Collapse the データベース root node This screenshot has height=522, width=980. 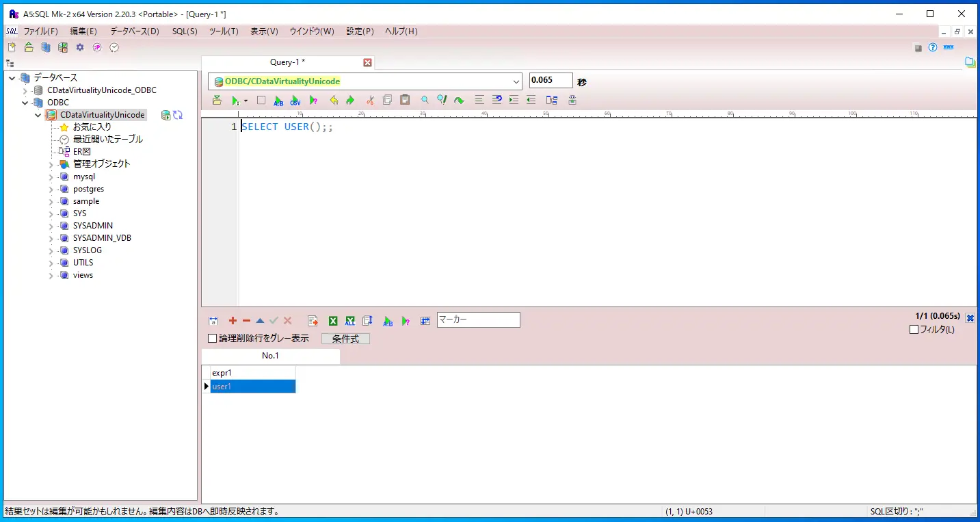coord(12,78)
